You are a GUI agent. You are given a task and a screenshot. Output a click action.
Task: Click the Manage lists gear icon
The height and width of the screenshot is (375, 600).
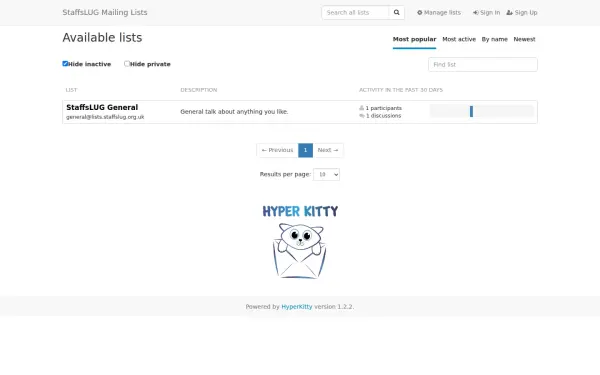coord(419,13)
